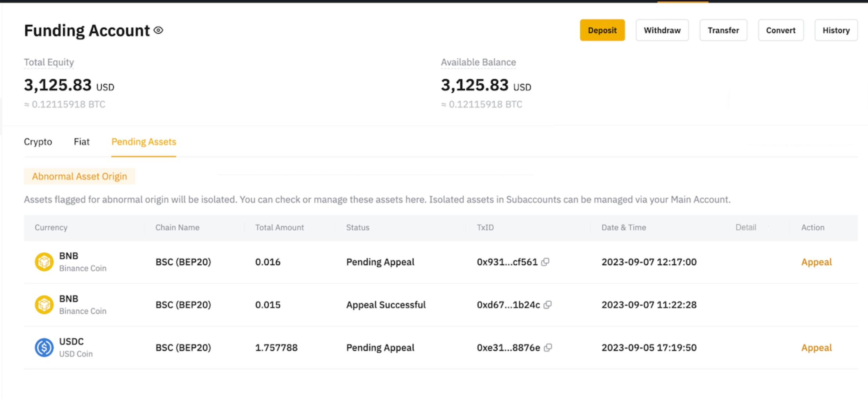This screenshot has height=399, width=868.
Task: Select the Pending Assets tab
Action: [144, 142]
